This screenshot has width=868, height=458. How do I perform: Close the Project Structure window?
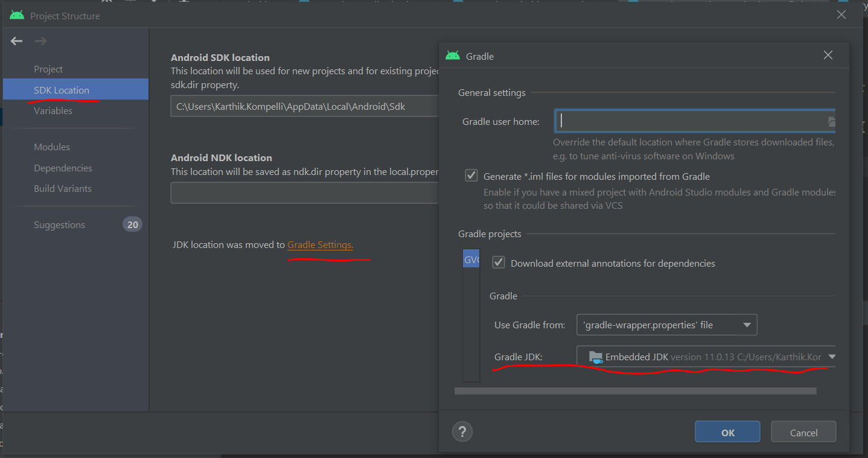[x=841, y=15]
